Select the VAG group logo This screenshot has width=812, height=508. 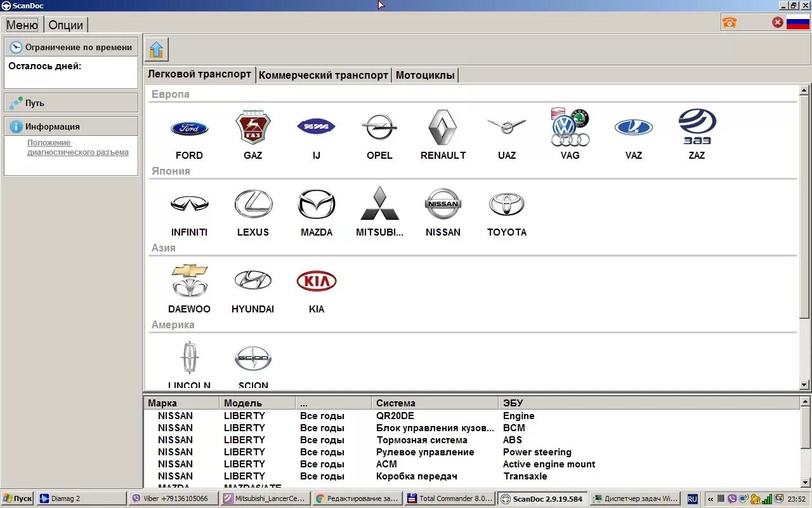[570, 127]
